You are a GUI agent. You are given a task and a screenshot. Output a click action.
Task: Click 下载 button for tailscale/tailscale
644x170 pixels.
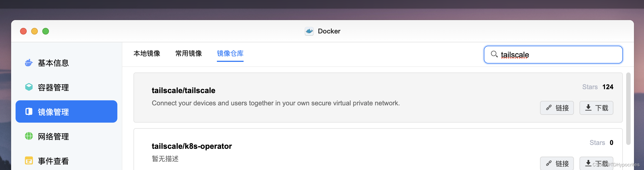tap(596, 108)
